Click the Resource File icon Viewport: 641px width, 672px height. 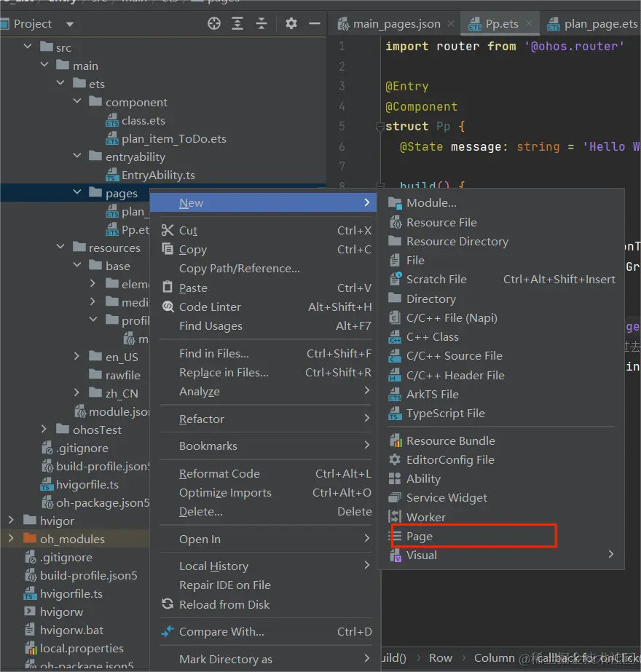[395, 223]
